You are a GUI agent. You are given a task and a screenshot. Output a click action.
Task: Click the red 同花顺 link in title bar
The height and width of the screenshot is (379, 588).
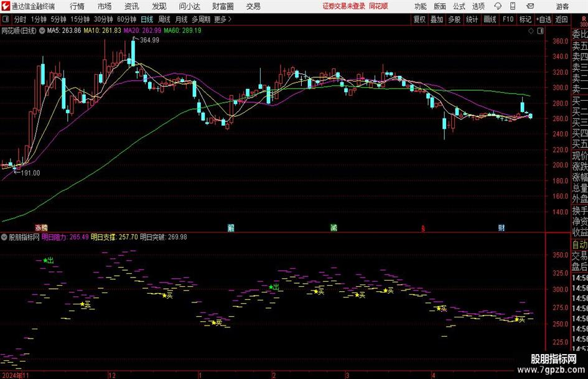378,6
